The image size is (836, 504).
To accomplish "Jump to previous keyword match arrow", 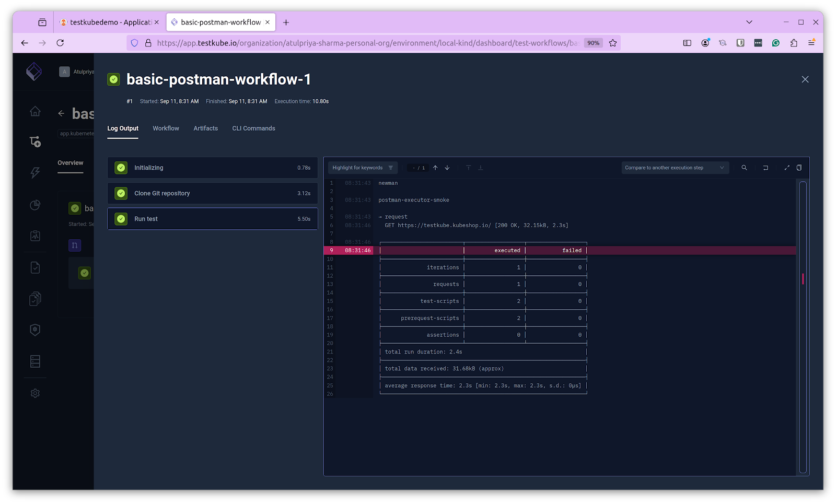I will [x=435, y=168].
